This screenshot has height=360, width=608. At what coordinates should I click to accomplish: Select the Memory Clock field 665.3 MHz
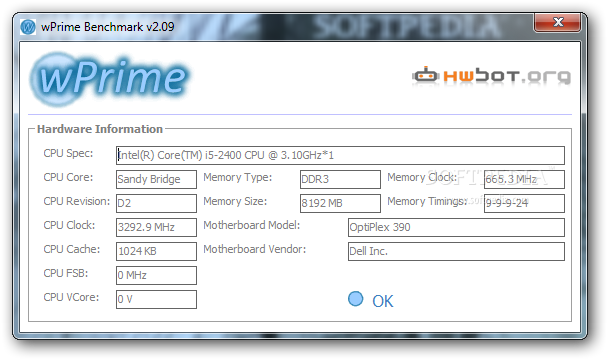pyautogui.click(x=524, y=179)
